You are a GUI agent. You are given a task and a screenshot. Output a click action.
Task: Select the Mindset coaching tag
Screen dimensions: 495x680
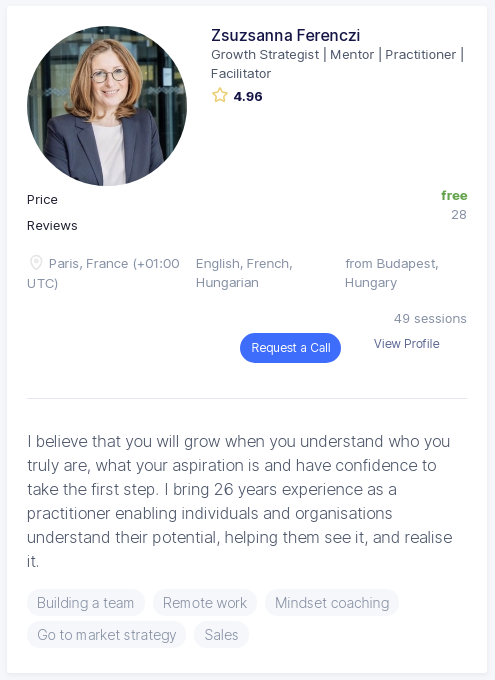332,603
